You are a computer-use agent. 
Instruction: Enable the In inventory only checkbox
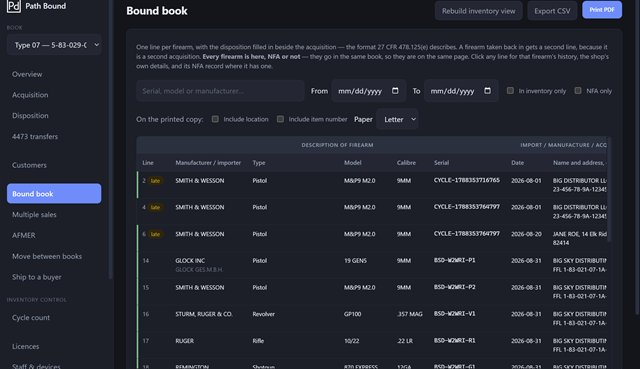coord(510,91)
